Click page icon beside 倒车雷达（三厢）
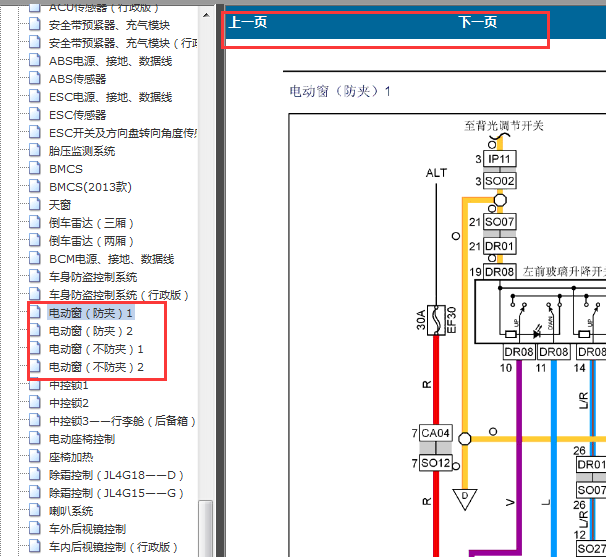Screen dimensions: 606x557 (x=35, y=222)
